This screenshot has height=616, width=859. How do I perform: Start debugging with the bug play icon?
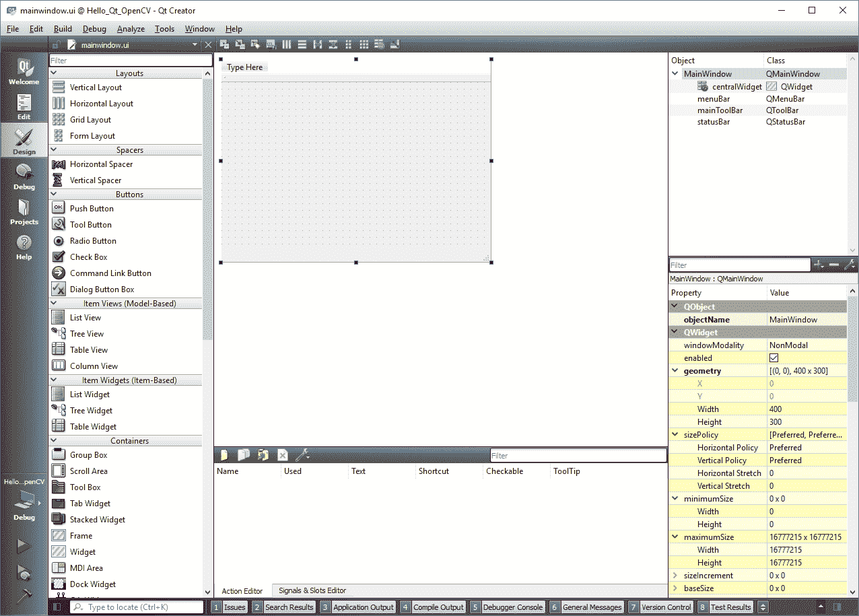click(24, 572)
